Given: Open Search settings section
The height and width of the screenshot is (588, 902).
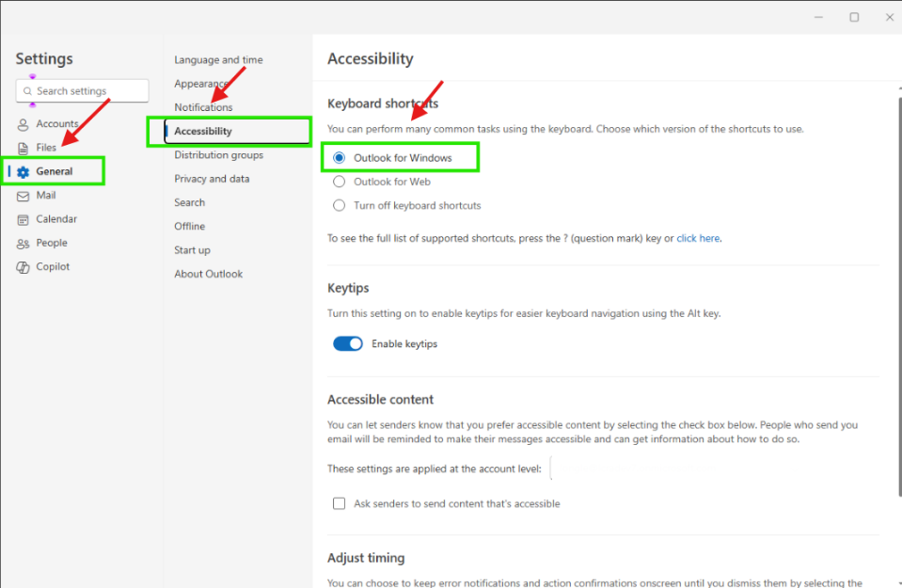Looking at the screenshot, I should [189, 202].
